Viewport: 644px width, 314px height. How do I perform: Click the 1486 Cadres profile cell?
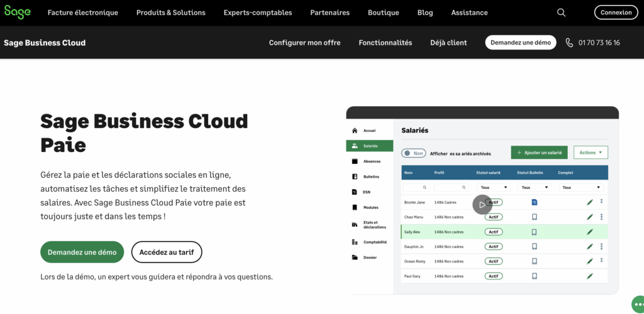pos(446,202)
